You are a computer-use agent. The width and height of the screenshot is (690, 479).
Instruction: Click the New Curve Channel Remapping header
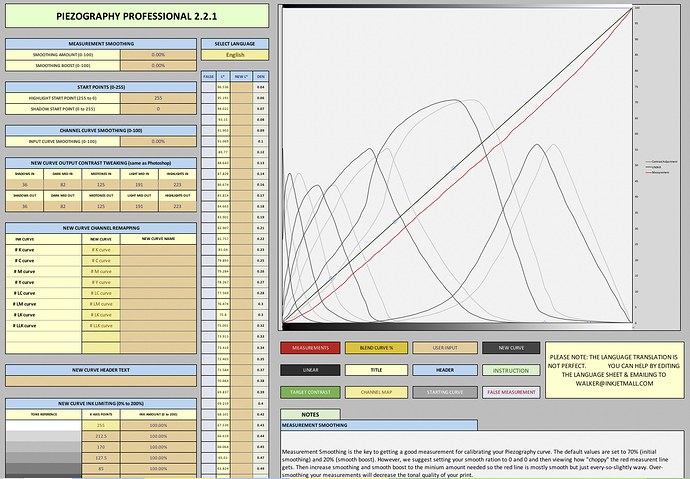101,228
